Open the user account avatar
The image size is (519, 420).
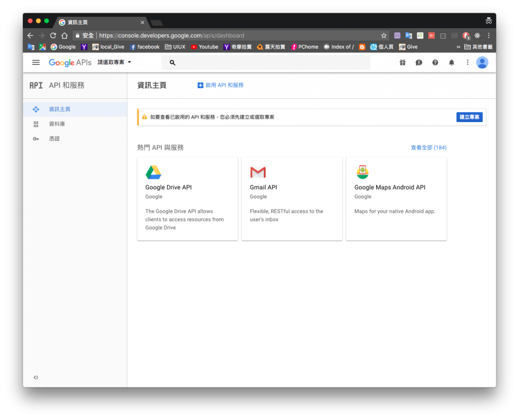pos(482,62)
